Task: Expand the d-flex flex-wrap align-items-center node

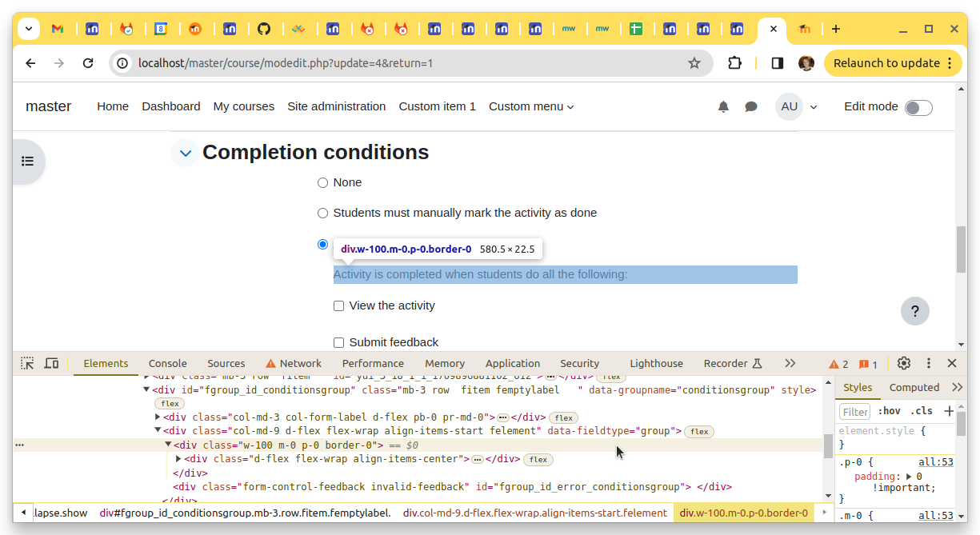Action: pyautogui.click(x=178, y=459)
